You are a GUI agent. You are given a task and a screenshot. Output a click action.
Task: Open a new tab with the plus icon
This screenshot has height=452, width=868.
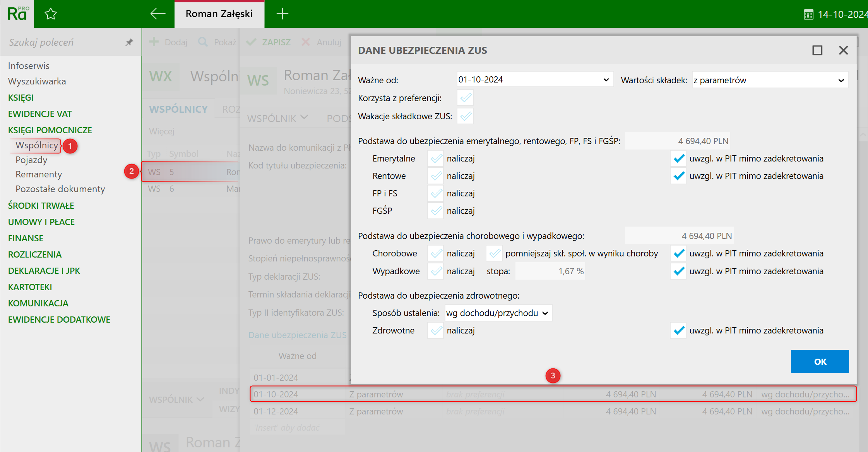[282, 14]
